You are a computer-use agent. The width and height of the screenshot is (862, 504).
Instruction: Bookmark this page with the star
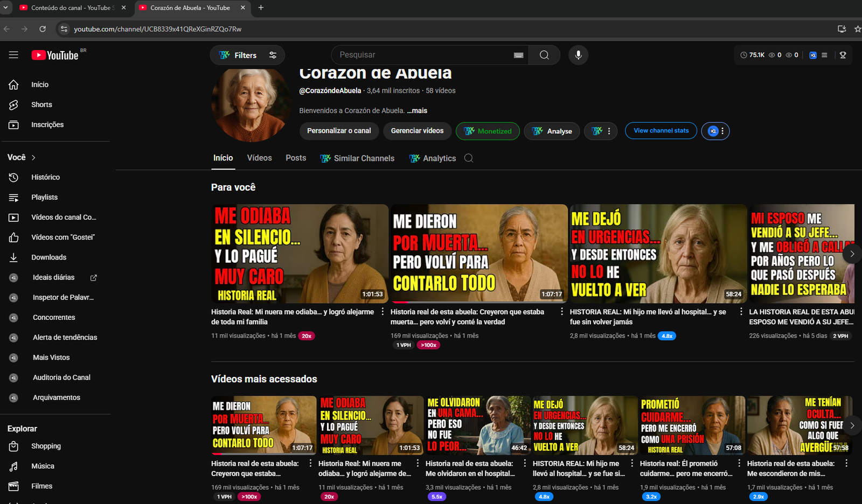pyautogui.click(x=857, y=29)
